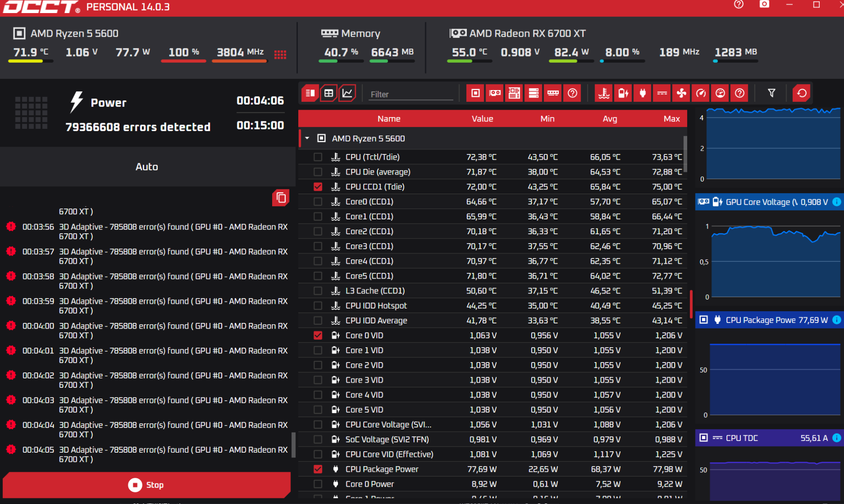The width and height of the screenshot is (844, 504).
Task: Check the Core 0 Power checkbox
Action: pos(318,484)
